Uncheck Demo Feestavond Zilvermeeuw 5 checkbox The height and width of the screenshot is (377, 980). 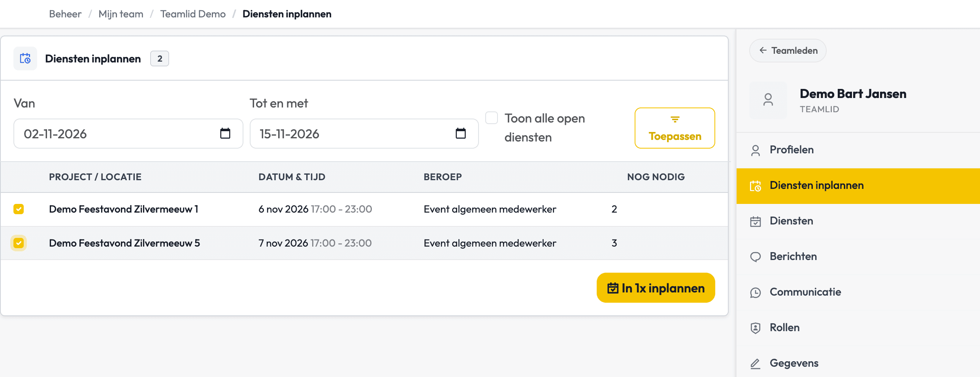(x=19, y=243)
